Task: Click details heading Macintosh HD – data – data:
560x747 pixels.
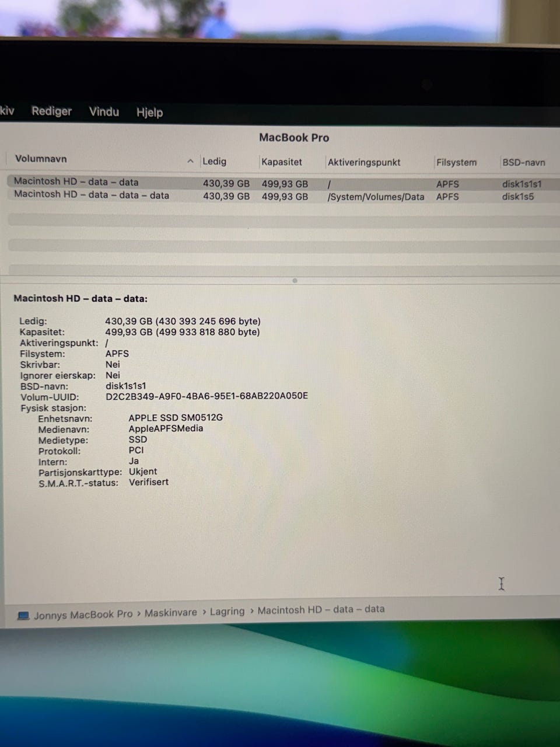Action: coord(80,298)
